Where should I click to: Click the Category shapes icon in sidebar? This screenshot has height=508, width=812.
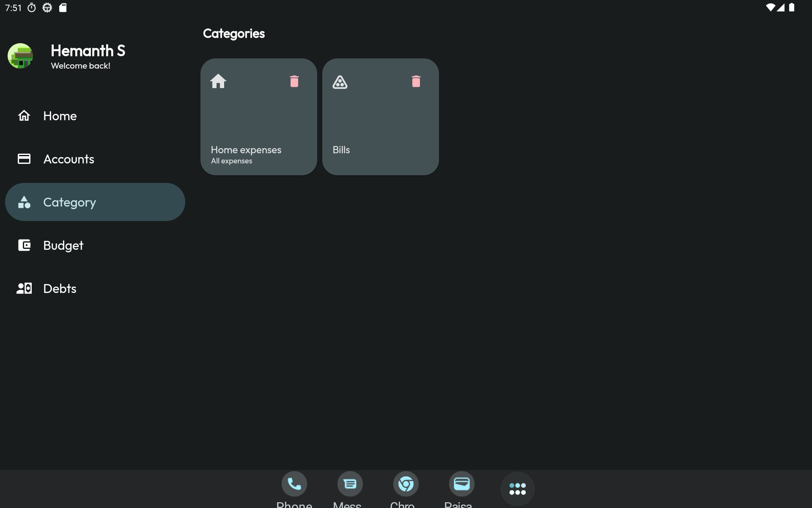pos(24,202)
